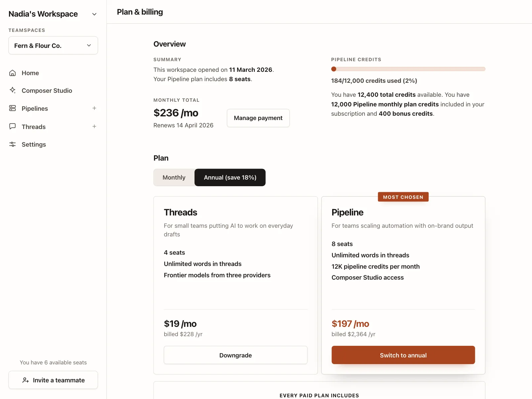Add a new pipeline with plus icon
532x399 pixels.
coord(94,108)
